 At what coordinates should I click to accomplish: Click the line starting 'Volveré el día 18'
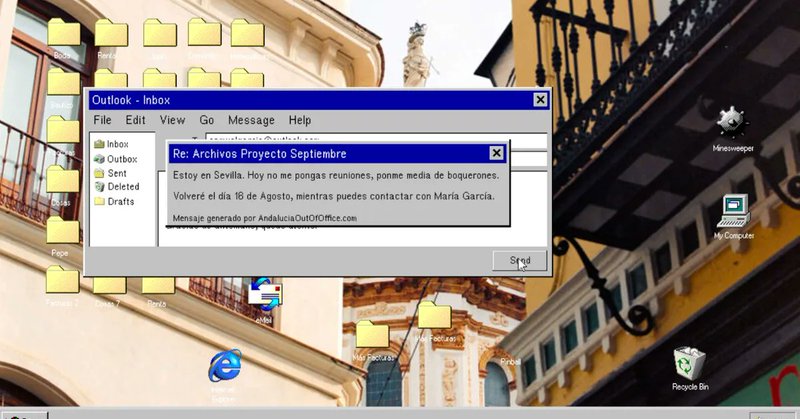[x=334, y=196]
